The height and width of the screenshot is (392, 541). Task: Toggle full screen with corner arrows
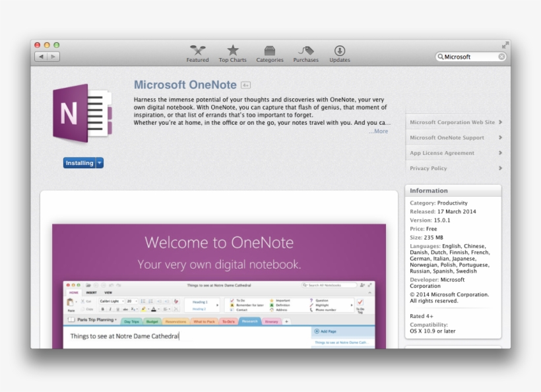[505, 45]
